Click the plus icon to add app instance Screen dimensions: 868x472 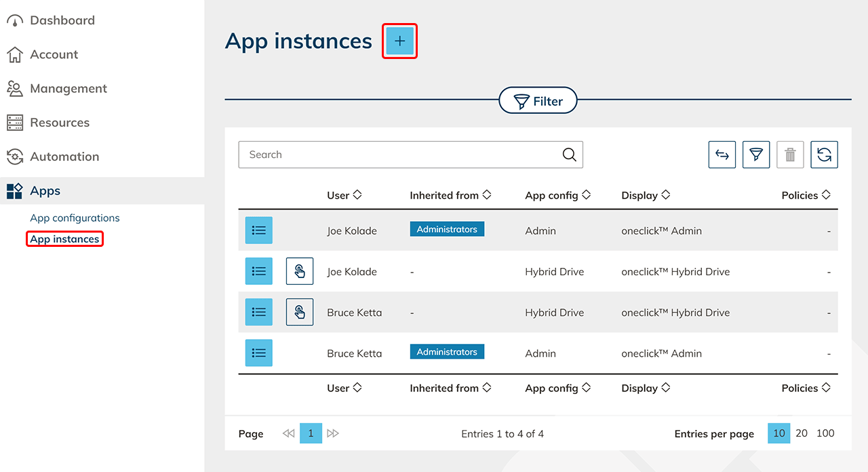(399, 41)
